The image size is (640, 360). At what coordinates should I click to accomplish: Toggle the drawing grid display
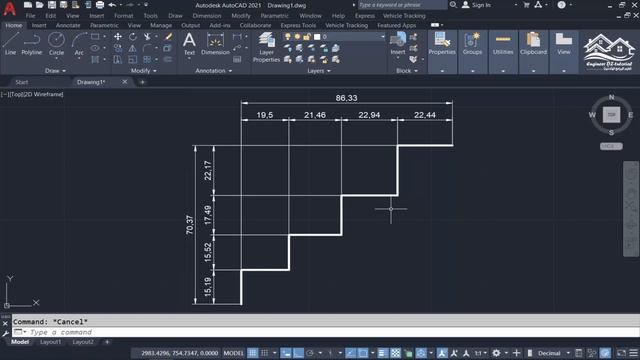[253, 353]
